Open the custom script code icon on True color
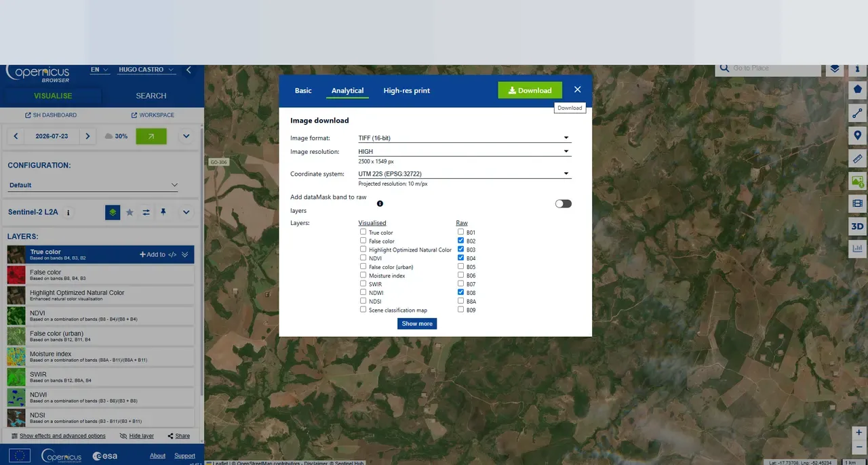This screenshot has width=868, height=465. [172, 254]
